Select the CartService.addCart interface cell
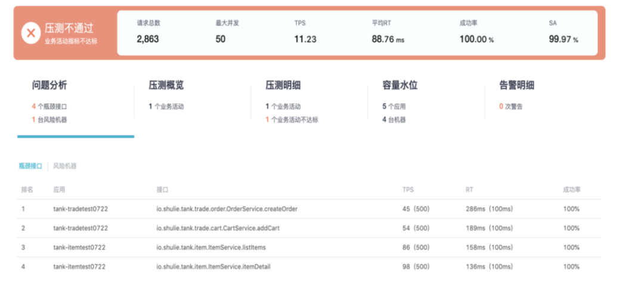The height and width of the screenshot is (299, 644). coord(218,228)
